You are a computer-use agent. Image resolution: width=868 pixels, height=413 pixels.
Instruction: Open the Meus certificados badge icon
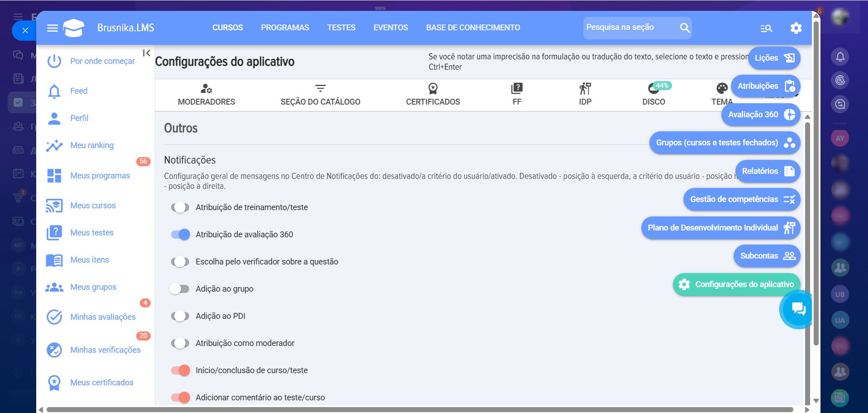click(54, 383)
